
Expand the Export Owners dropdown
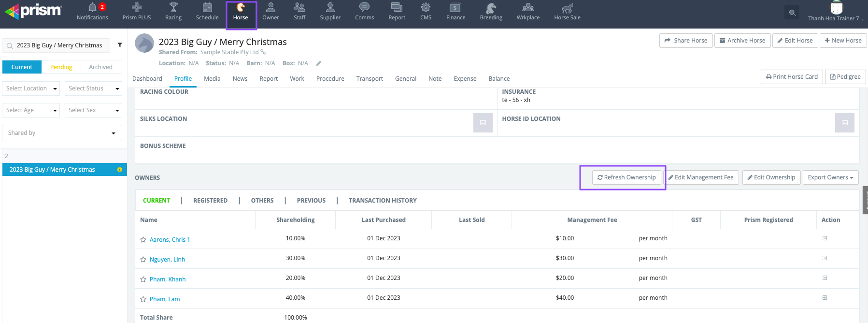[x=830, y=177]
